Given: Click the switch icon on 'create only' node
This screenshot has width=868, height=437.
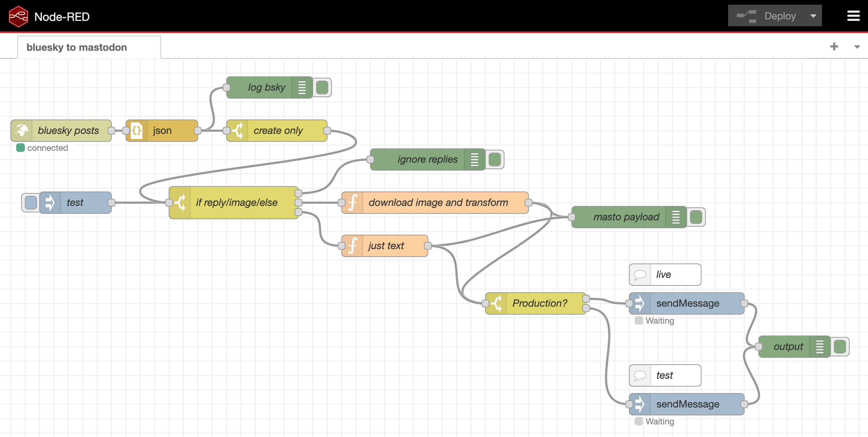Looking at the screenshot, I should click(x=239, y=130).
